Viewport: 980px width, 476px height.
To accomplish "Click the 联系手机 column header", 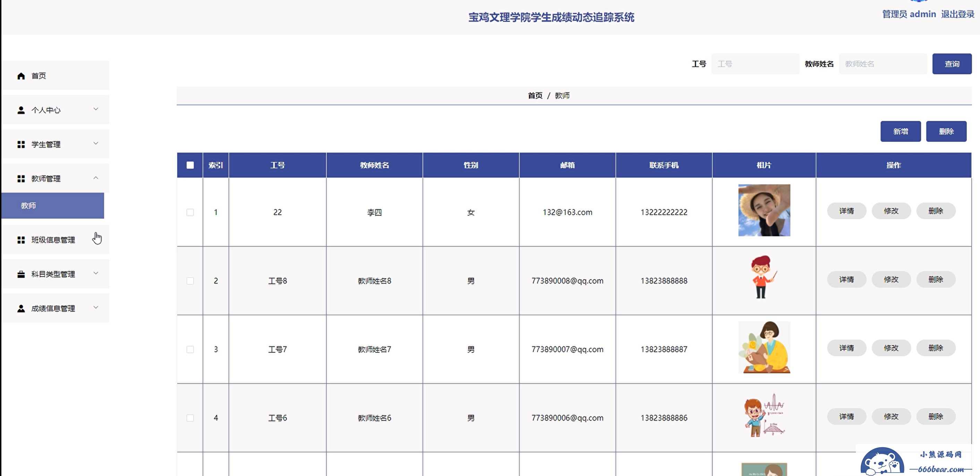I will 664,165.
